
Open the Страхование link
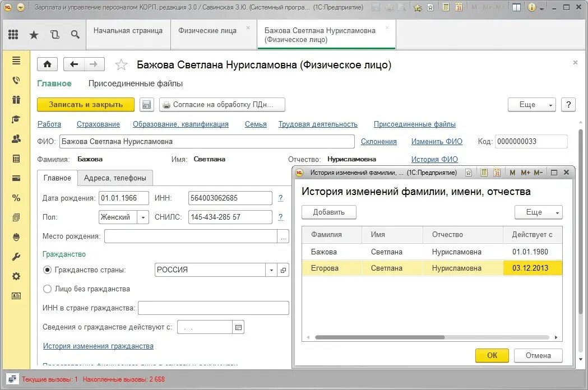tap(98, 124)
